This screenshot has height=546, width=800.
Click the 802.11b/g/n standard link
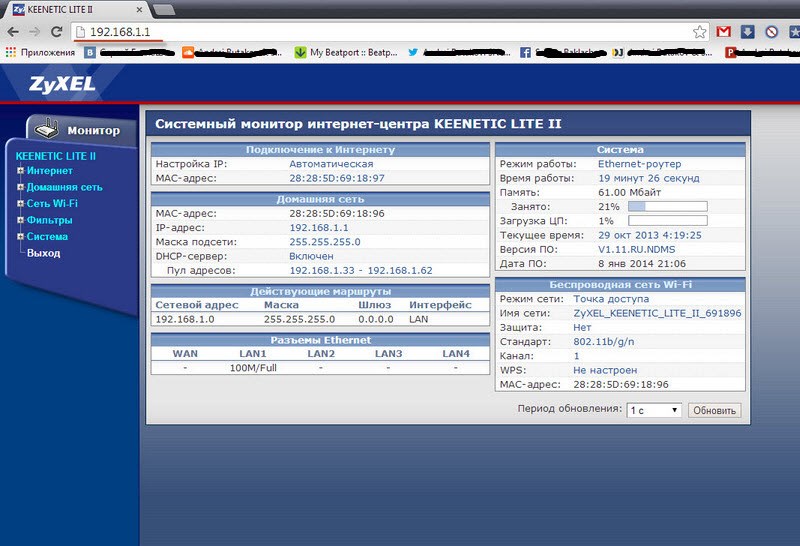point(604,342)
